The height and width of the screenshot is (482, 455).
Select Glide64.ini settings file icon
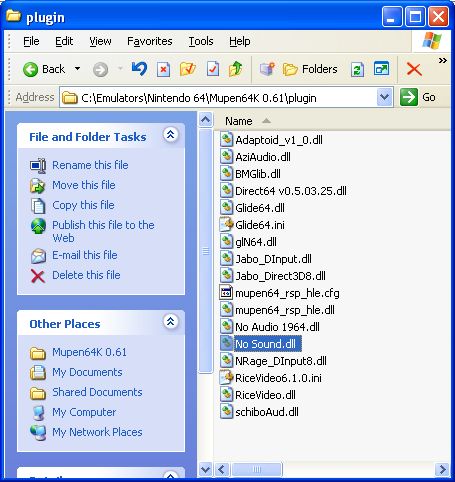[x=226, y=225]
